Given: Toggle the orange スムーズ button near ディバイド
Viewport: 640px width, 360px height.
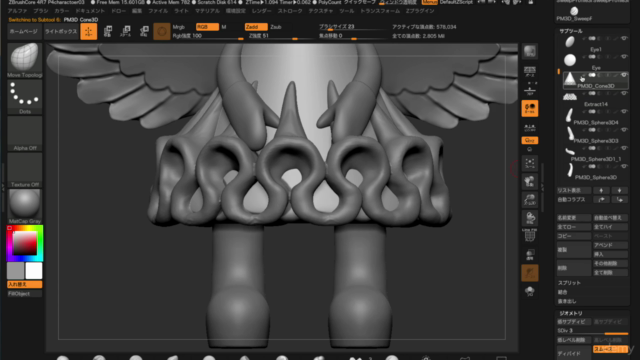Looking at the screenshot, I should (x=610, y=349).
